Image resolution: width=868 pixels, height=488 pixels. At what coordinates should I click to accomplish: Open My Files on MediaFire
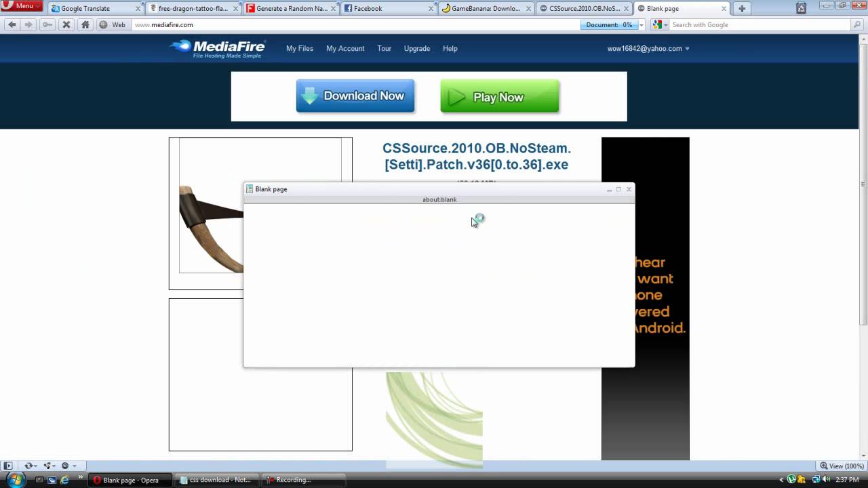[x=300, y=49]
